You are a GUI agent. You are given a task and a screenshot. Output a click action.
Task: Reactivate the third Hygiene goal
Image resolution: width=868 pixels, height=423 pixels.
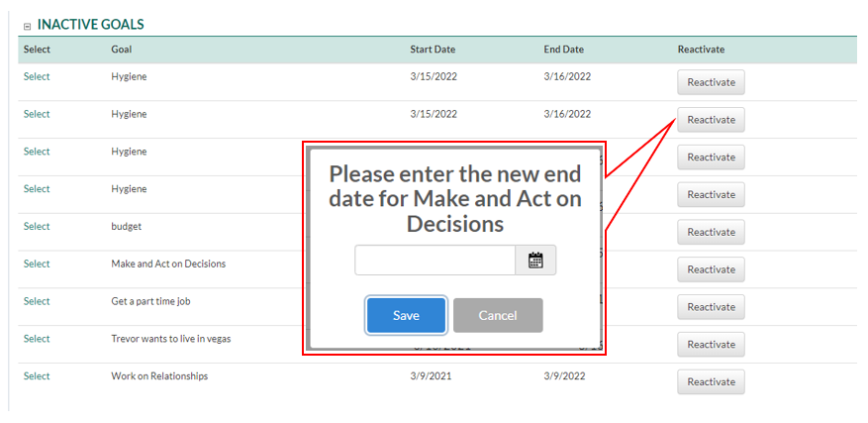711,158
